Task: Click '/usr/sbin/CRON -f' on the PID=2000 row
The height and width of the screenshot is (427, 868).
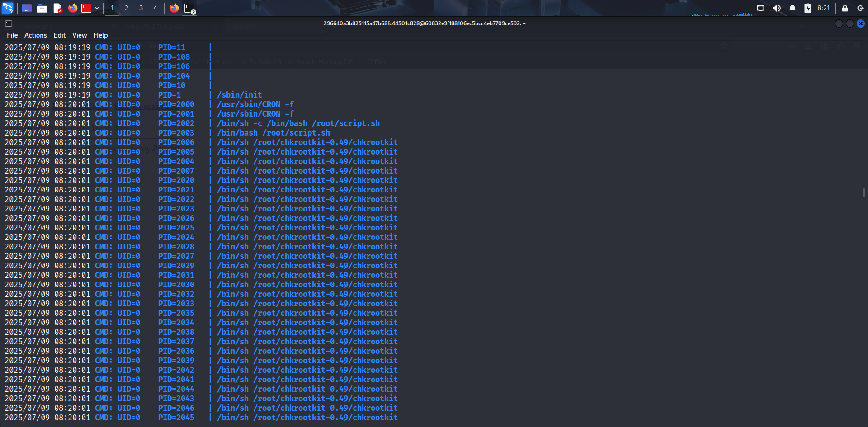Action: click(255, 104)
